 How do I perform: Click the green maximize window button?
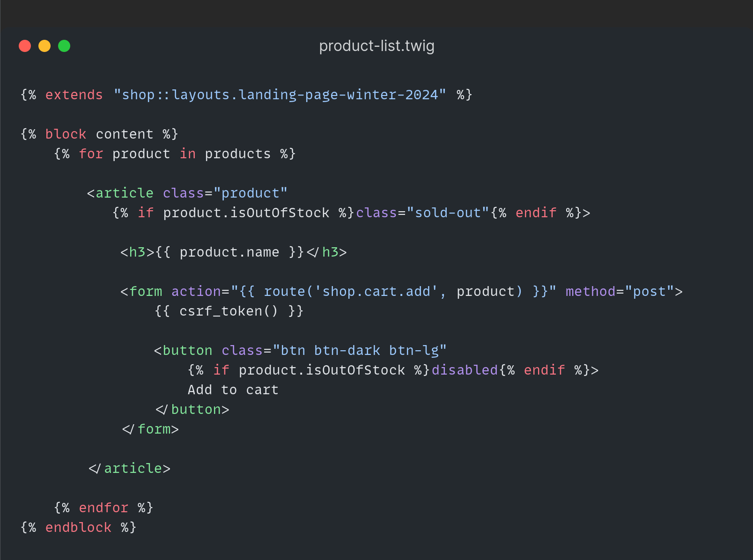click(x=64, y=46)
